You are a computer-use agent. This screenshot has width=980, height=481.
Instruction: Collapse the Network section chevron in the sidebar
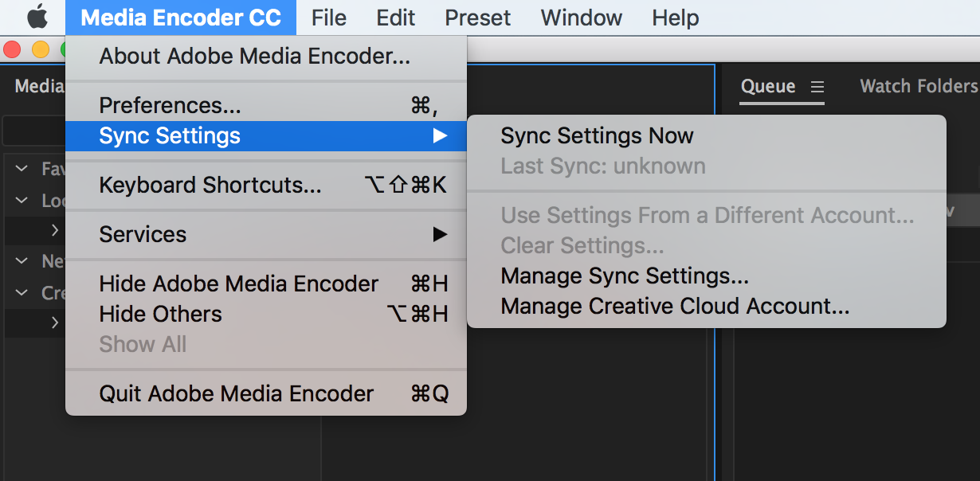(22, 261)
